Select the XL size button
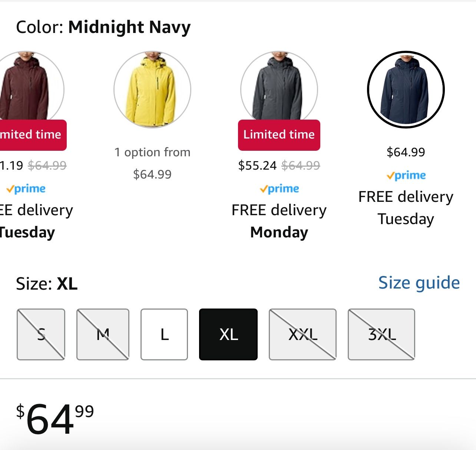This screenshot has width=476, height=450. tap(228, 334)
